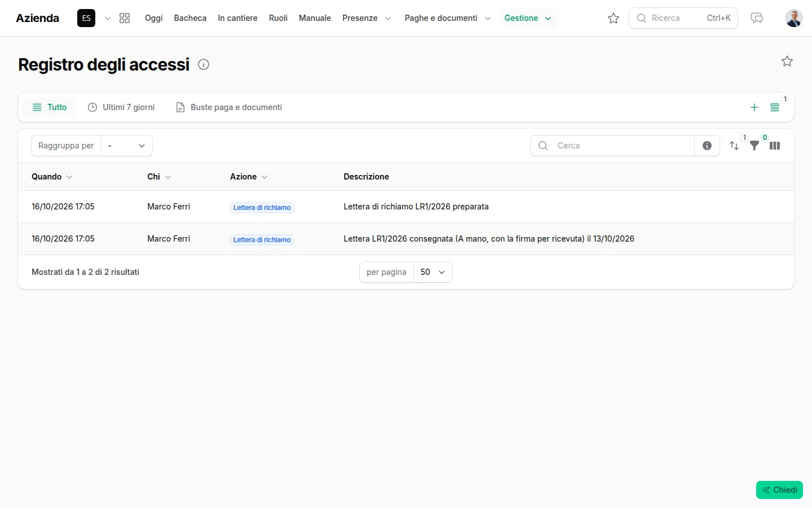Click the info icon beside Registro degli accessi
Viewport: 812px width, 508px height.
pyautogui.click(x=204, y=64)
